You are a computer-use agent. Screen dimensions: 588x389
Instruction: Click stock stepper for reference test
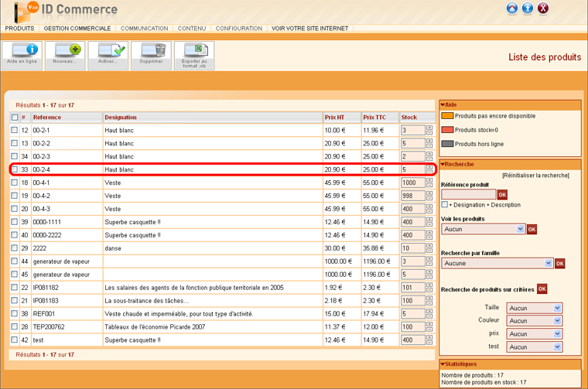point(429,340)
